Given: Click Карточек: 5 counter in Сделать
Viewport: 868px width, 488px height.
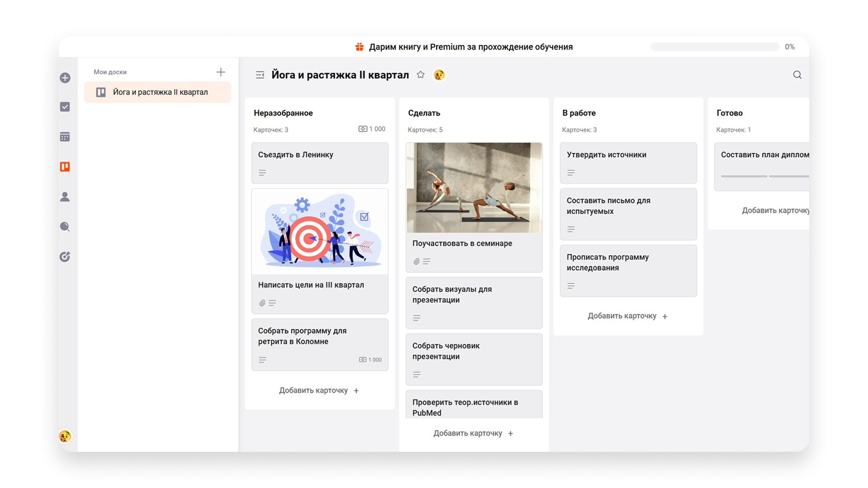Looking at the screenshot, I should click(x=425, y=130).
